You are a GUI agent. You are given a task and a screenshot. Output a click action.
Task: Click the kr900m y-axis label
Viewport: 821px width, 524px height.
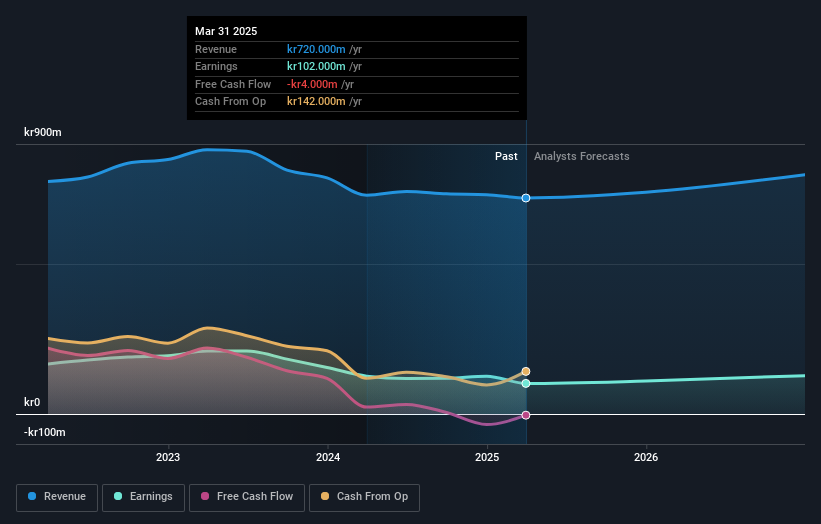[x=42, y=132]
